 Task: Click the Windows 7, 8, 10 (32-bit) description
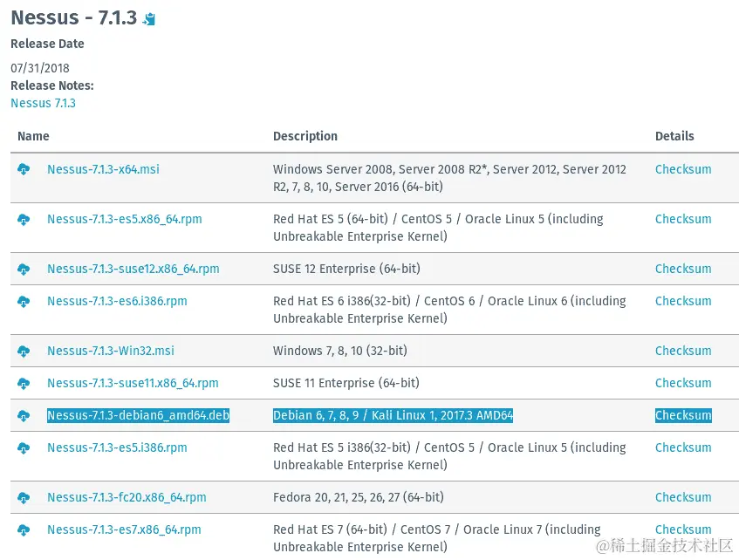pyautogui.click(x=339, y=351)
